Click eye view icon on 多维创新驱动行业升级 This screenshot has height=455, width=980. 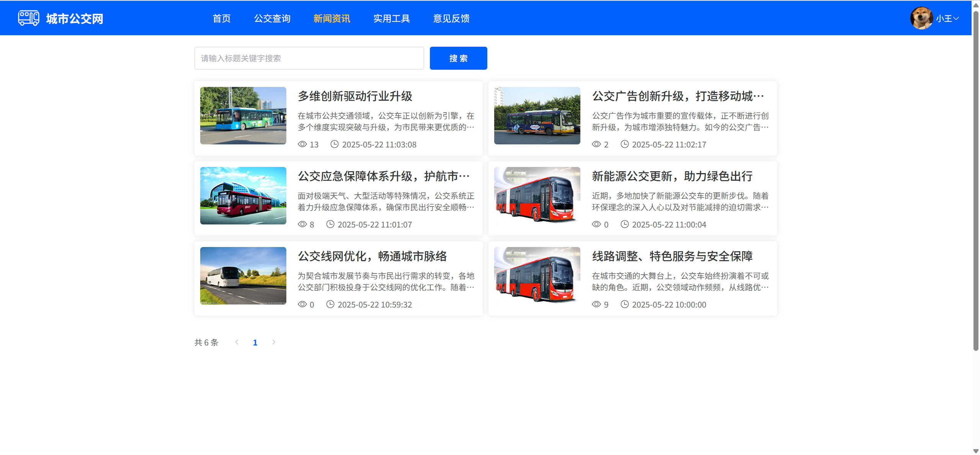click(302, 144)
